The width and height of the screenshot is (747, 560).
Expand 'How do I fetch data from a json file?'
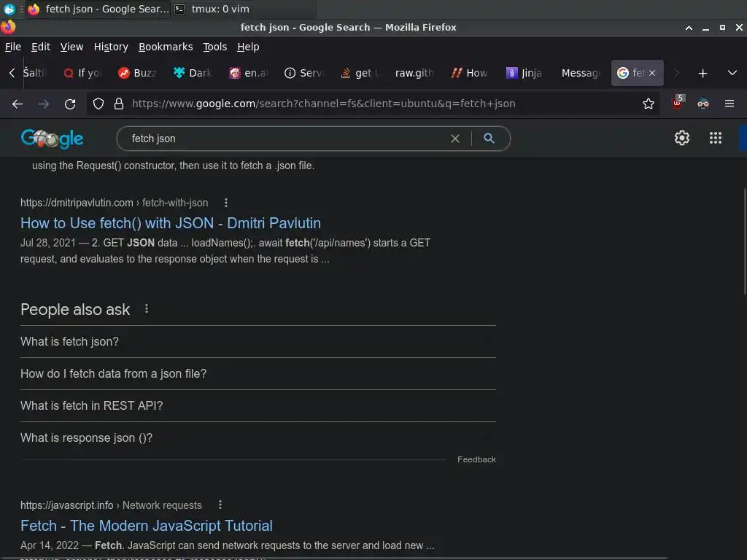258,374
